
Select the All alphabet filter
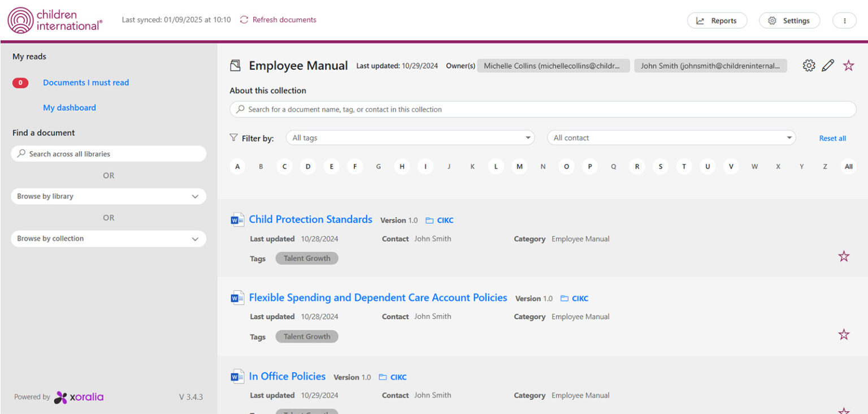848,167
